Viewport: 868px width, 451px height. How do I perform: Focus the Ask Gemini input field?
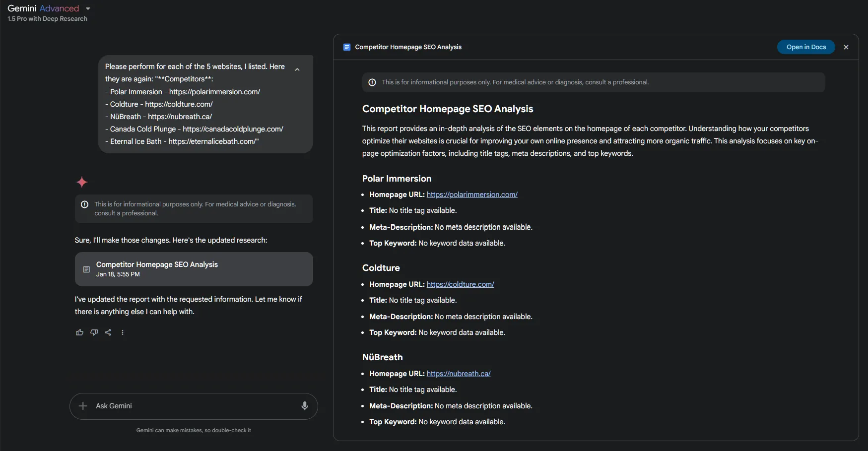click(x=194, y=406)
